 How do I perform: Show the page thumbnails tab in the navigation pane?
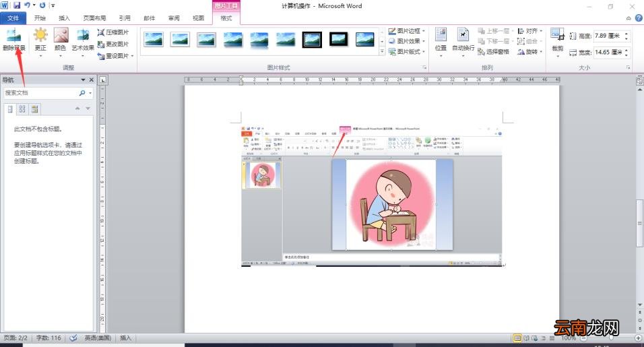(22, 109)
